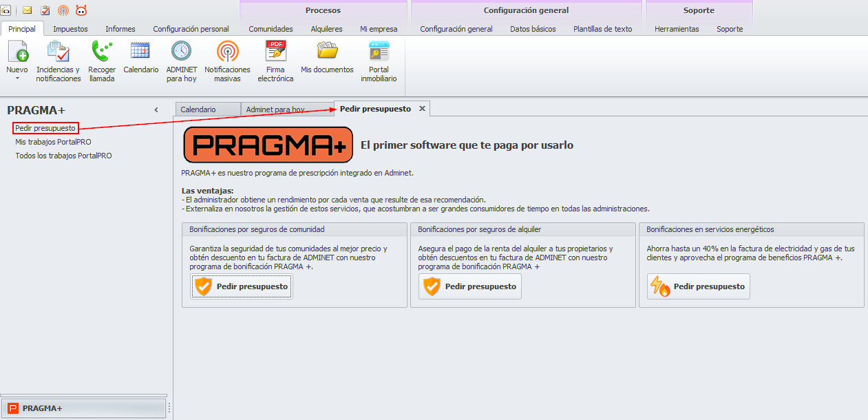The image size is (868, 420).
Task: Click the sidebar options grip dots at bottom
Action: [169, 408]
